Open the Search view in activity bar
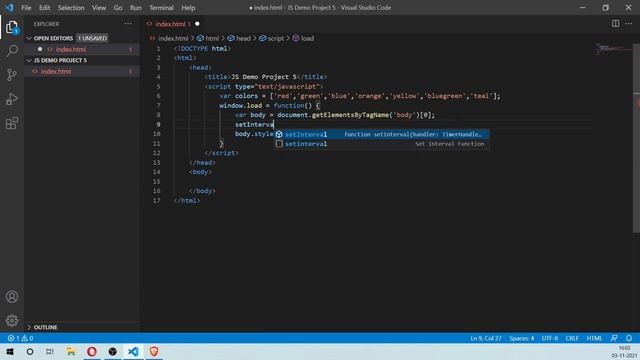This screenshot has height=360, width=640. click(x=12, y=51)
